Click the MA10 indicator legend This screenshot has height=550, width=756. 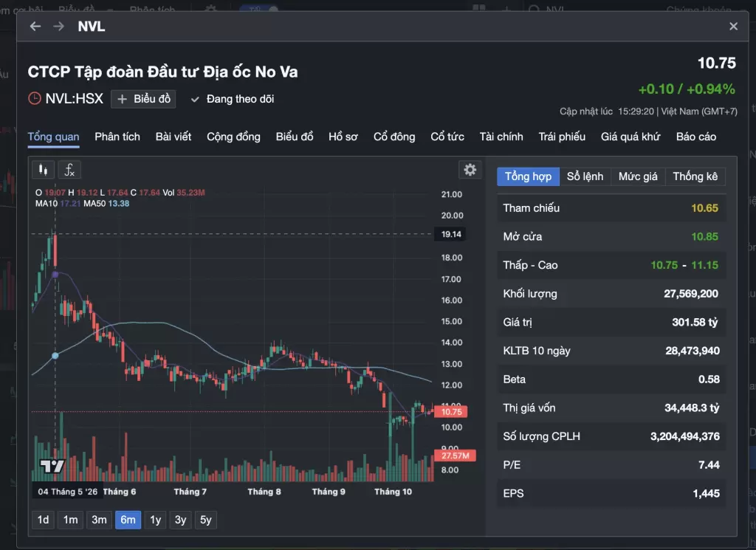(x=58, y=204)
